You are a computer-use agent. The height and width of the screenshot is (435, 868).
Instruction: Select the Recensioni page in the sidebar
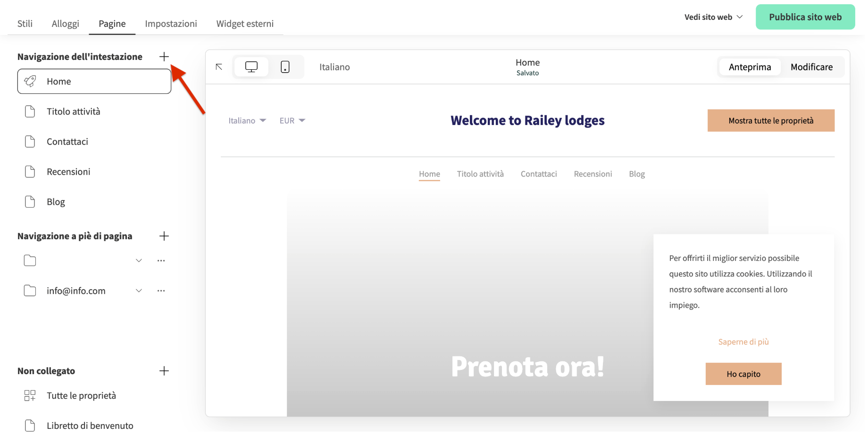click(68, 171)
